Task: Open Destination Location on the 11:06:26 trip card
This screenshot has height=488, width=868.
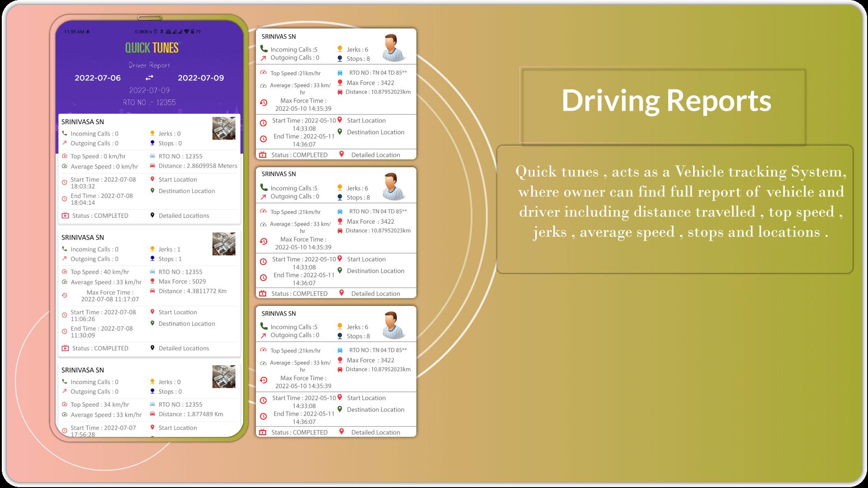Action: 187,324
